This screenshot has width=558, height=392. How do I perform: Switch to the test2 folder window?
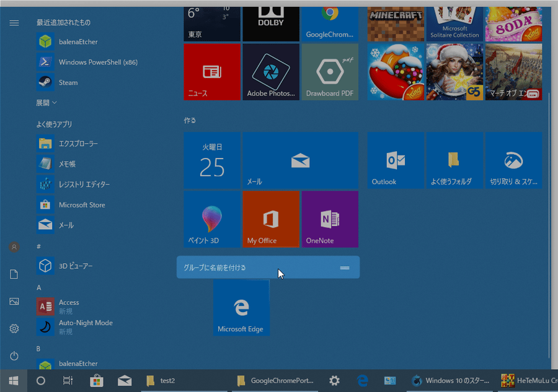(x=184, y=381)
